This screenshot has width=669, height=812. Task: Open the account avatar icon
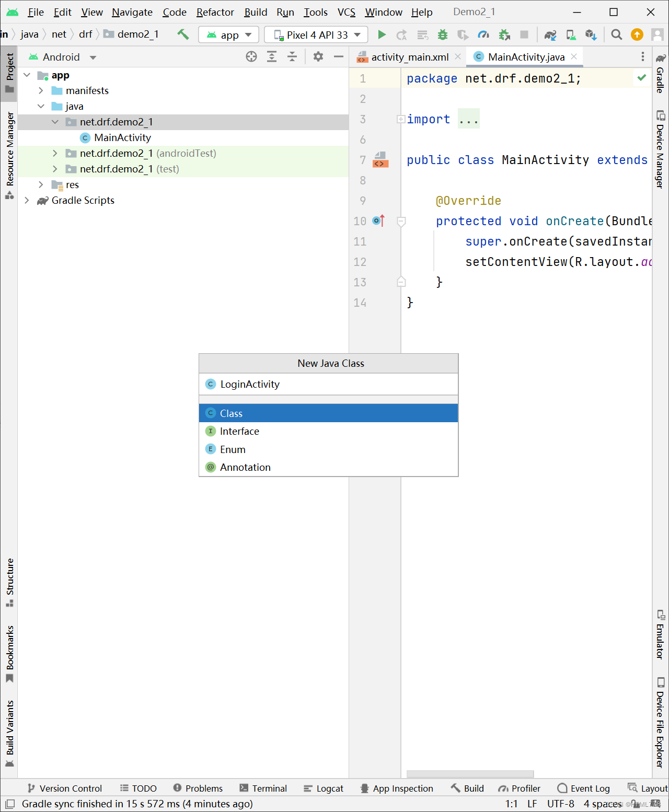[x=658, y=34]
